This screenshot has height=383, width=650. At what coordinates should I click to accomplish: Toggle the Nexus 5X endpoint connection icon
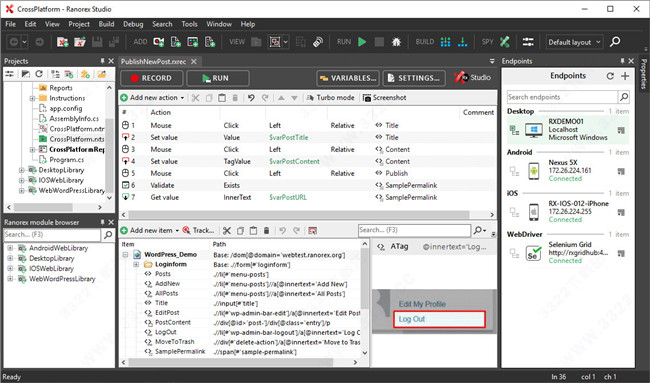[x=514, y=171]
